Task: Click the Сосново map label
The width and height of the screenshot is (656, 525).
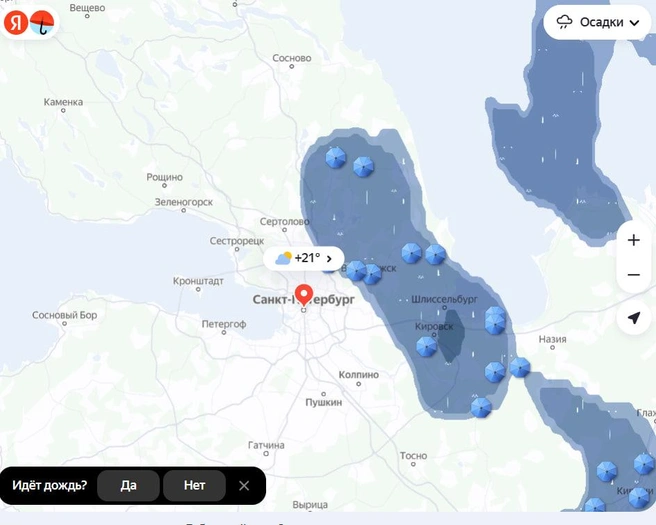Action: pyautogui.click(x=292, y=58)
